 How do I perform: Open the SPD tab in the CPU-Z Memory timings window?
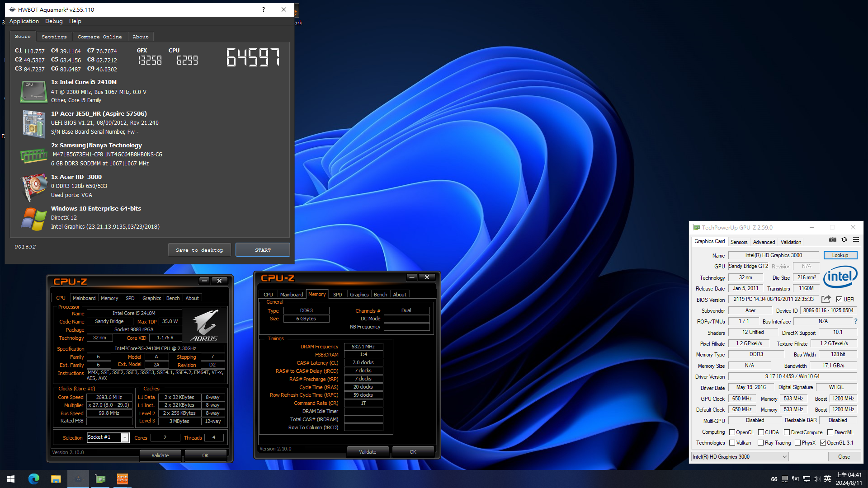[x=337, y=295]
